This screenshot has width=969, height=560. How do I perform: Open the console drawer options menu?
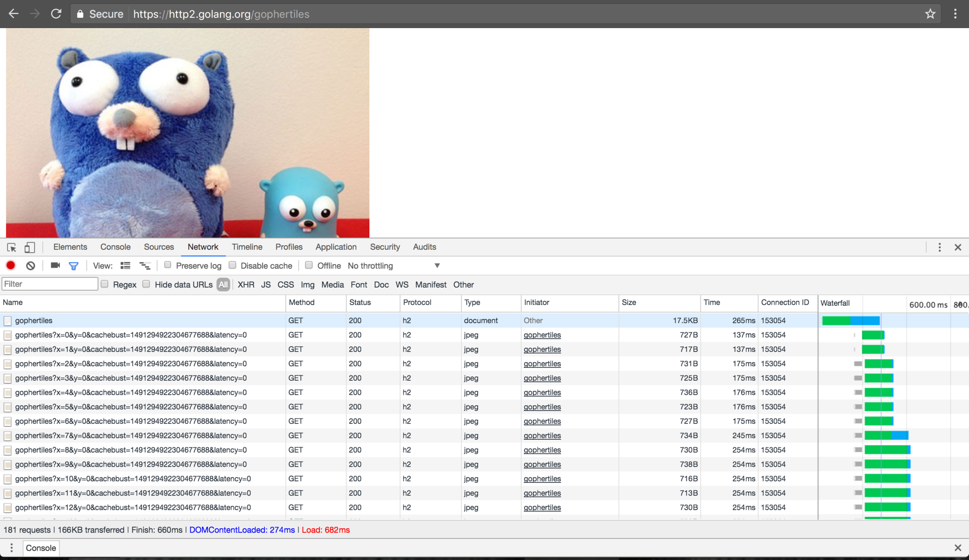pos(11,548)
